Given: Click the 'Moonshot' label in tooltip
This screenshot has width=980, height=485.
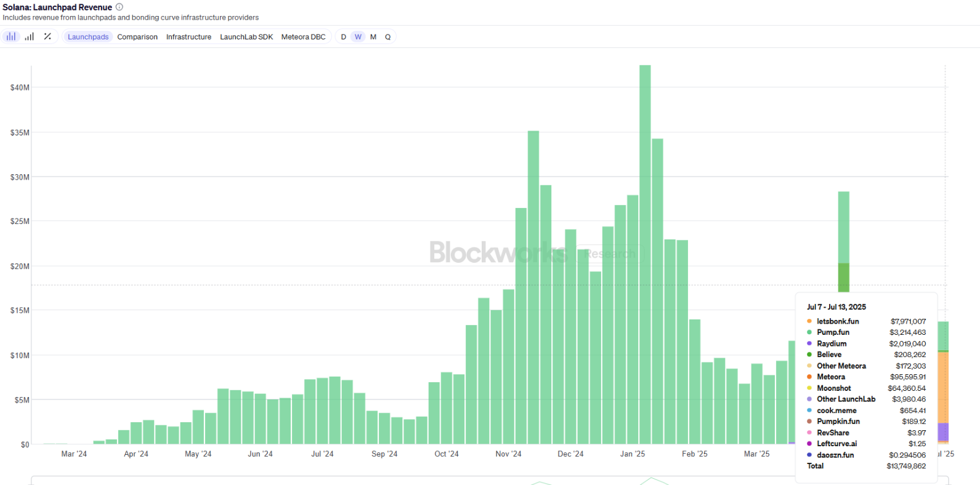Looking at the screenshot, I should (x=834, y=388).
